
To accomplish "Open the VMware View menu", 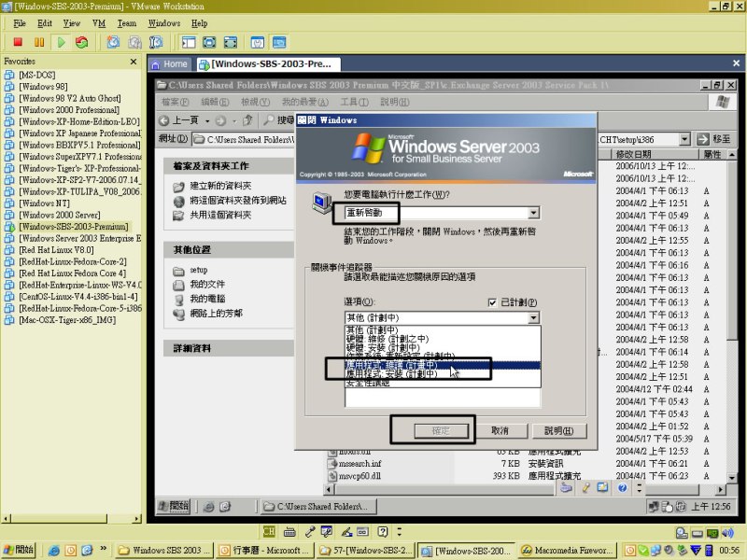I will [72, 23].
